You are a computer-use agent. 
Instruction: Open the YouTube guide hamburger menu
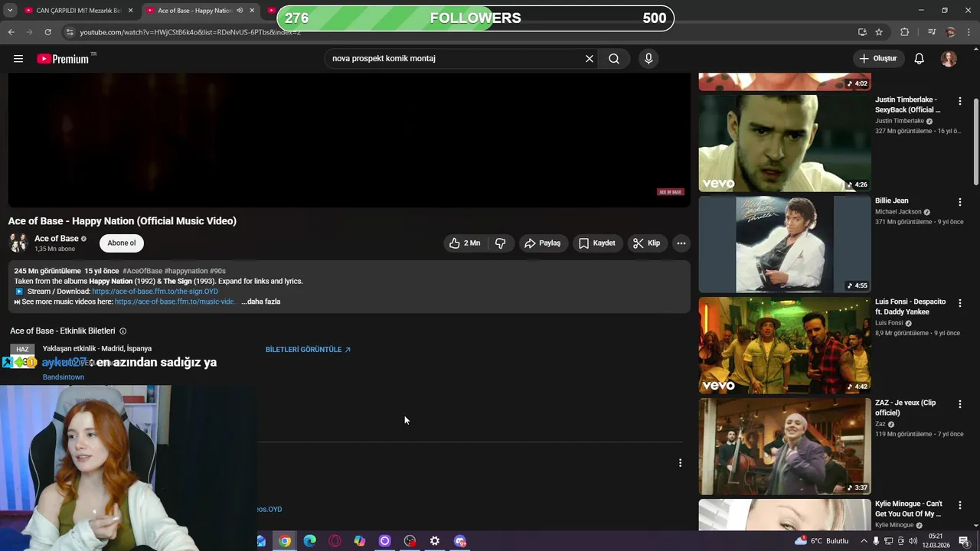click(x=18, y=59)
